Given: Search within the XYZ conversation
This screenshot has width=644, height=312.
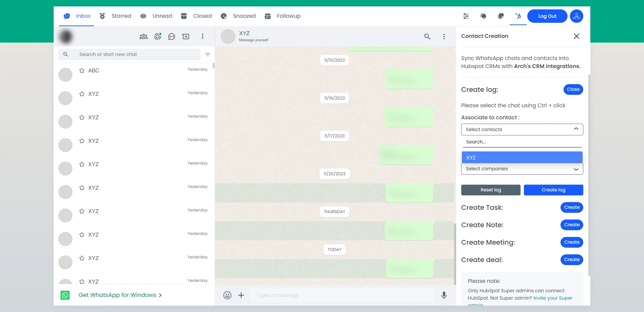Looking at the screenshot, I should (427, 37).
